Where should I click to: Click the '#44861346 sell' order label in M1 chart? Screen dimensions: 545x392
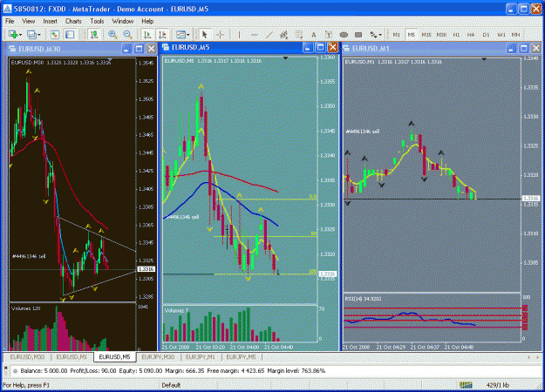[x=363, y=132]
